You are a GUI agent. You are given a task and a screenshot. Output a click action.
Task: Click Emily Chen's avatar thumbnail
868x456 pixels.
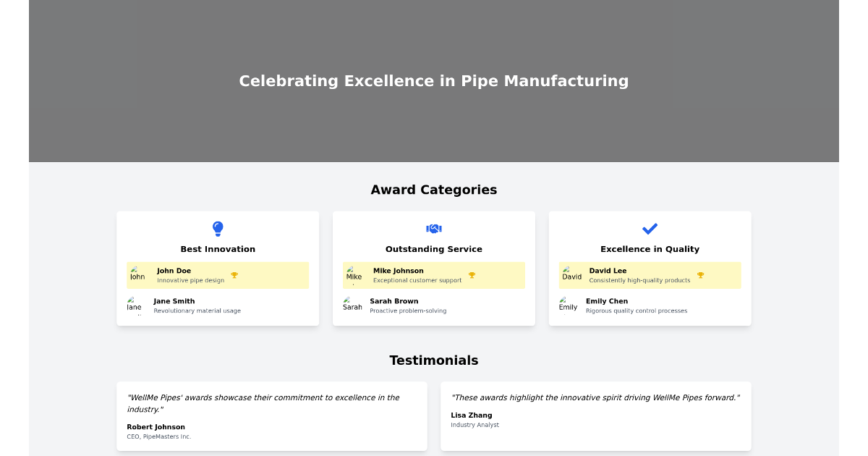[x=568, y=305]
